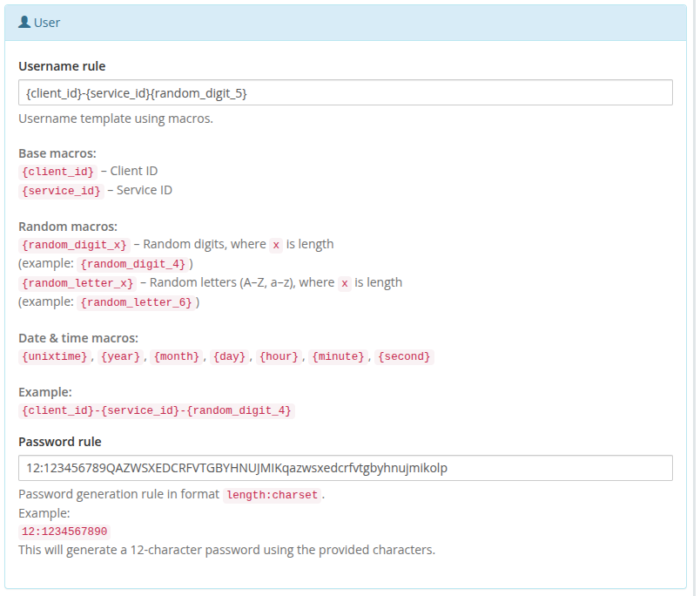This screenshot has height=596, width=700.
Task: Click the {client_id} code tag under Base macros
Action: coord(57,172)
